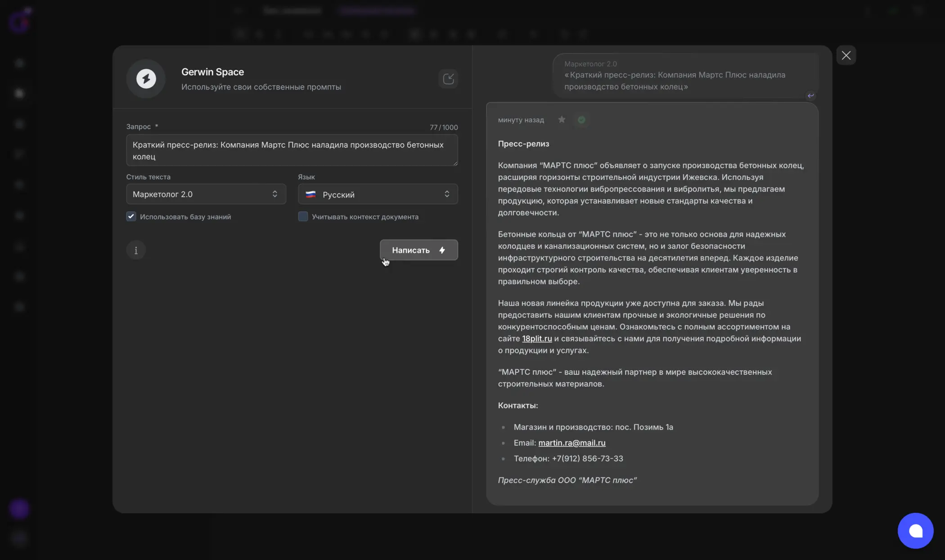The height and width of the screenshot is (560, 945).
Task: Click the info icon below the checkboxes
Action: tap(136, 251)
